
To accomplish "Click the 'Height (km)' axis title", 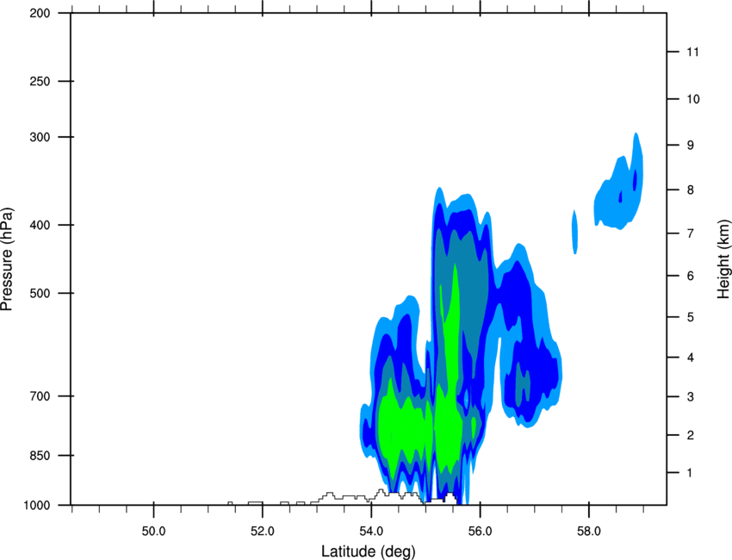I will [723, 259].
